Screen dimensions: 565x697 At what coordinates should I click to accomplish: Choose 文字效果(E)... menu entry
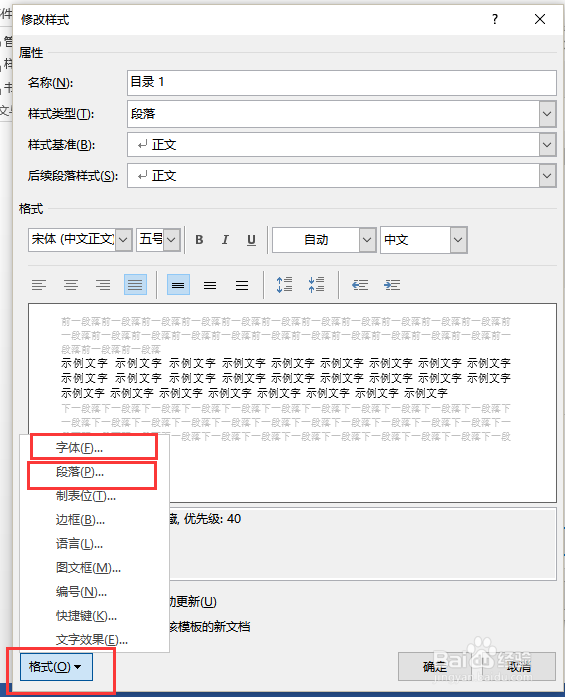(x=94, y=640)
